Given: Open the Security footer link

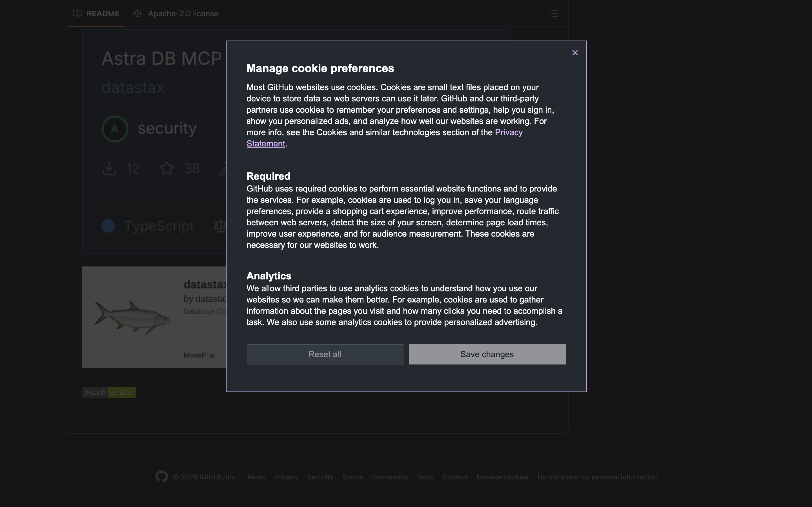Looking at the screenshot, I should (320, 477).
